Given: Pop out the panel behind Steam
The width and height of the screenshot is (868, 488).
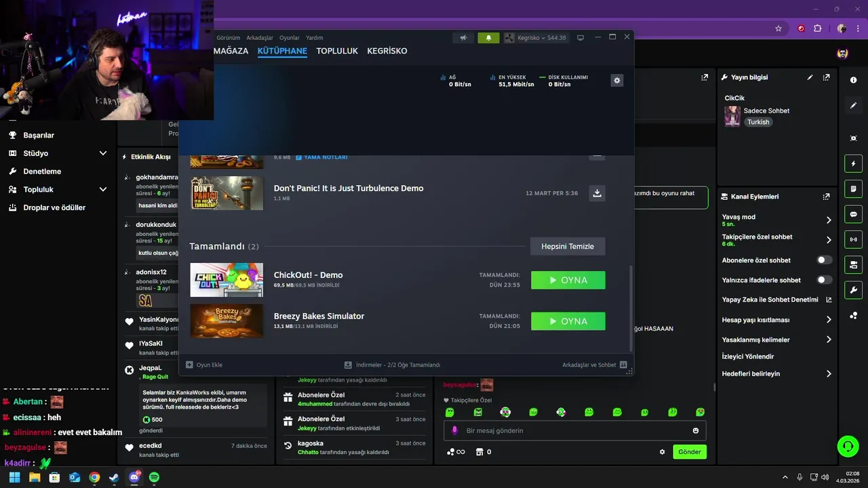Looking at the screenshot, I should pos(705,77).
